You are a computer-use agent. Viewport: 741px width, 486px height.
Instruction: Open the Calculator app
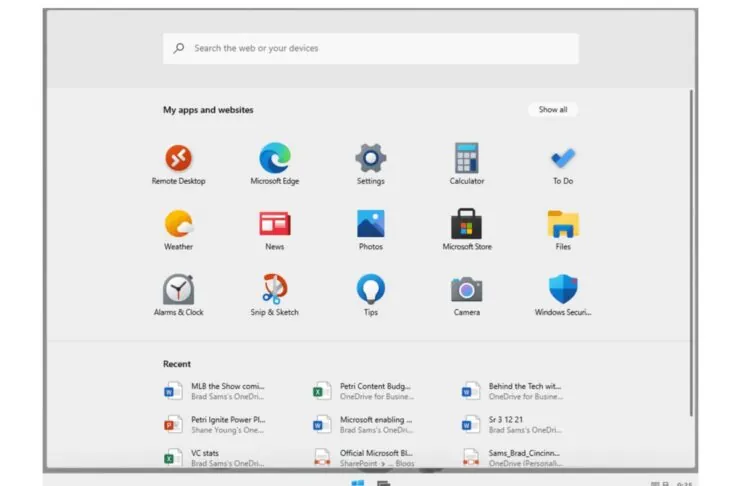point(467,165)
